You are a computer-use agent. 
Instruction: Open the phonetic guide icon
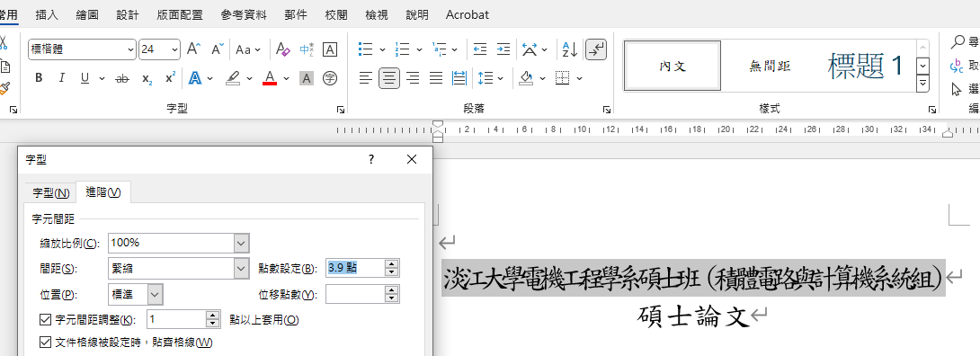pos(307,49)
